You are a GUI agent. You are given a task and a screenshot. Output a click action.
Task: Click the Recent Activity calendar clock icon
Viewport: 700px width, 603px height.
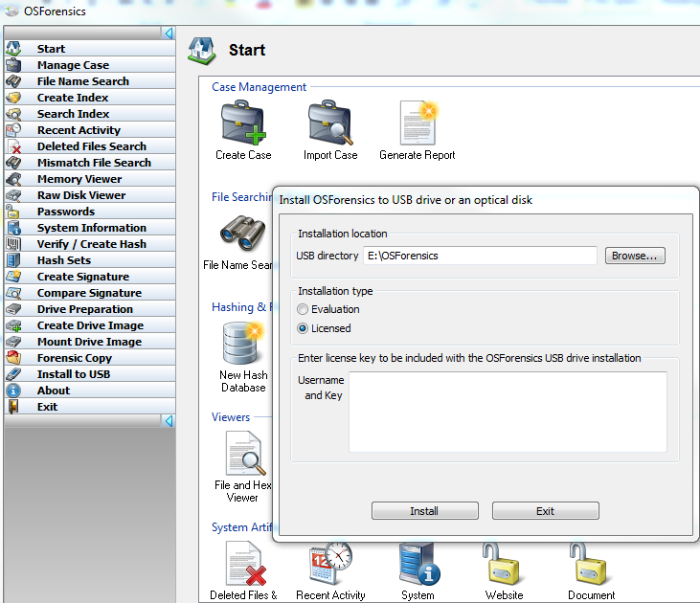click(x=330, y=563)
